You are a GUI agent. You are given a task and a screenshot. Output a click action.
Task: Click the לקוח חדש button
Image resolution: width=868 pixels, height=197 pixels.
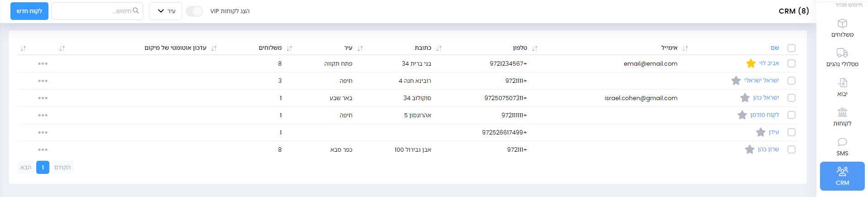(x=29, y=11)
